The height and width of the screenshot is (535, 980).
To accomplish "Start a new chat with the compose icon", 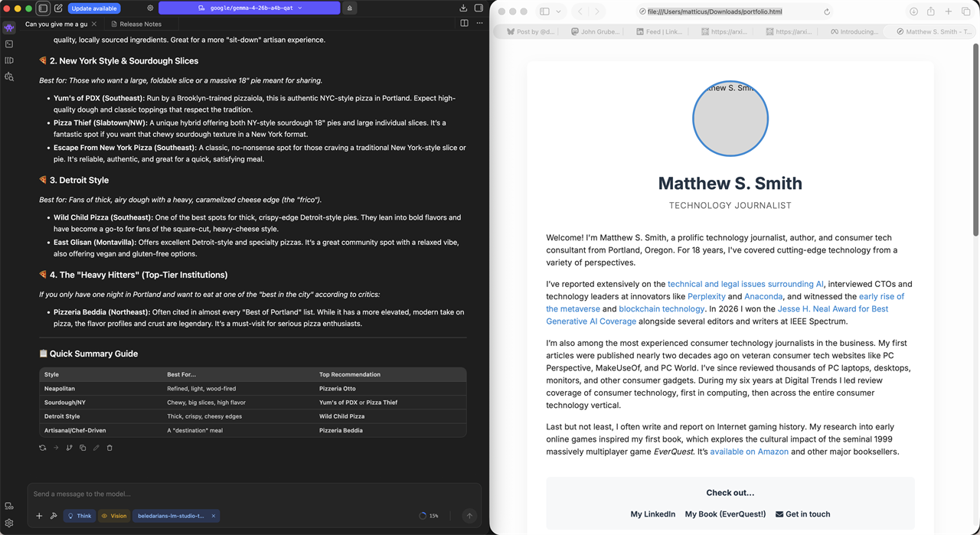I will pyautogui.click(x=58, y=8).
